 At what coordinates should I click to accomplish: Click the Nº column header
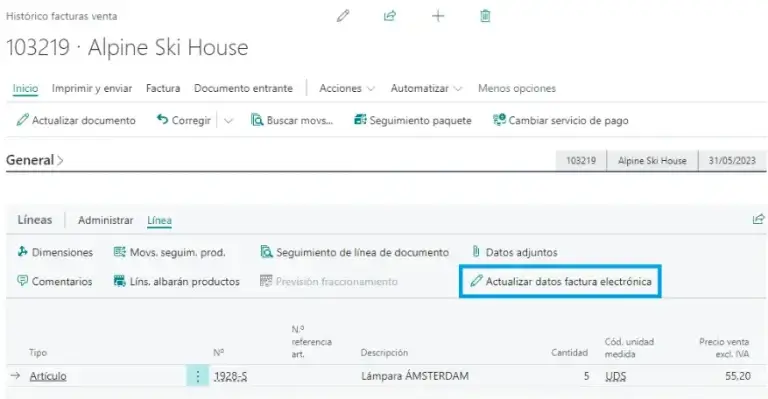click(218, 352)
